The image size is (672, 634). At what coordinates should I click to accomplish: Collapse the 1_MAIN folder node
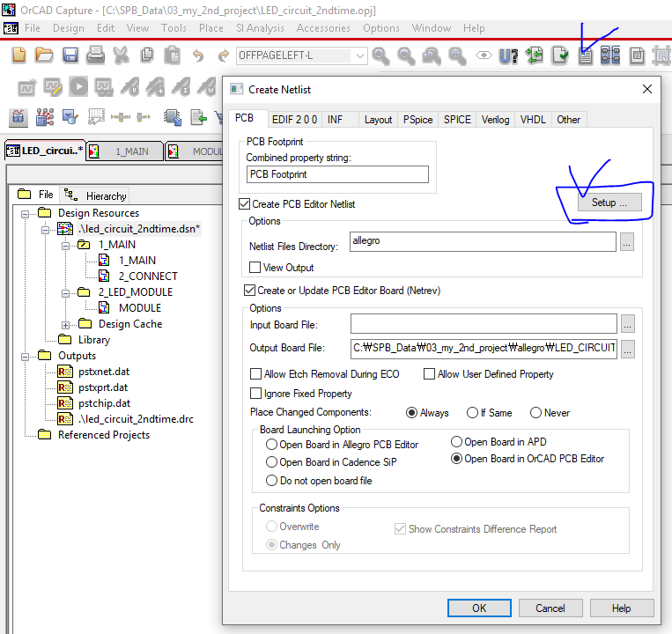(65, 246)
